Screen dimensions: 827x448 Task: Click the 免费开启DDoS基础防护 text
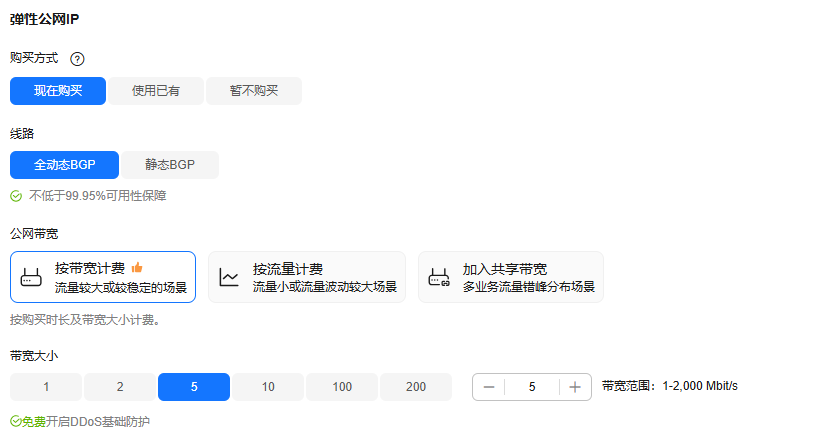point(85,422)
